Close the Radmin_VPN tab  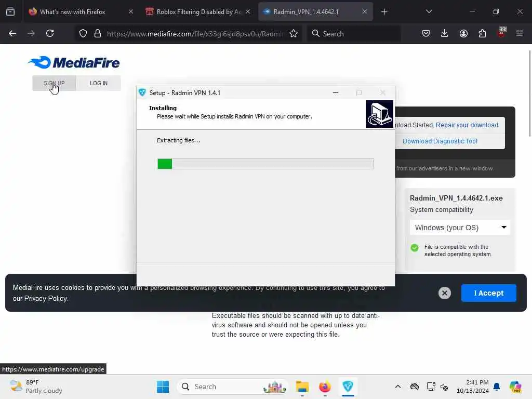coord(364,11)
